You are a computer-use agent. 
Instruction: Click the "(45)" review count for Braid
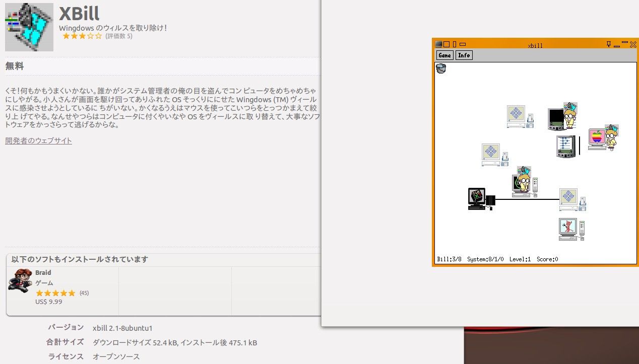pyautogui.click(x=84, y=293)
